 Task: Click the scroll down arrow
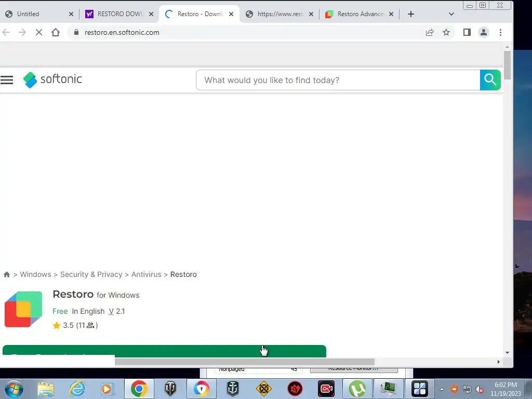507,353
